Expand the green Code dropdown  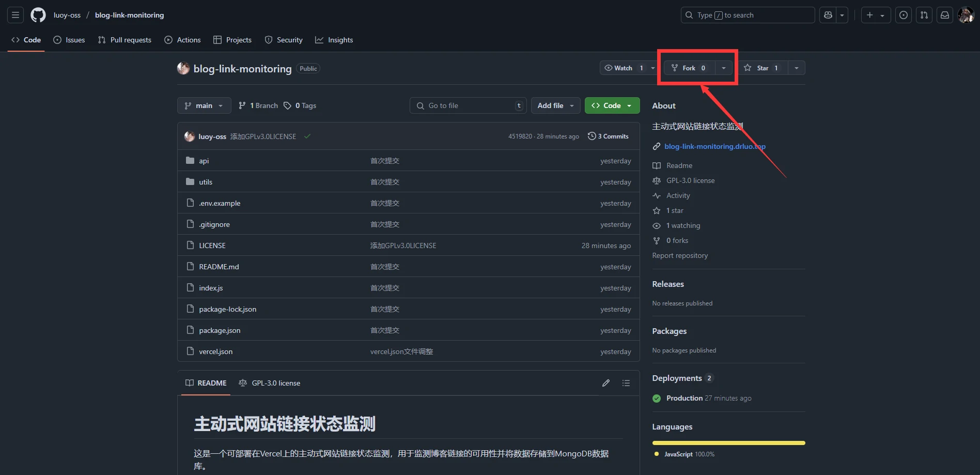coord(612,105)
